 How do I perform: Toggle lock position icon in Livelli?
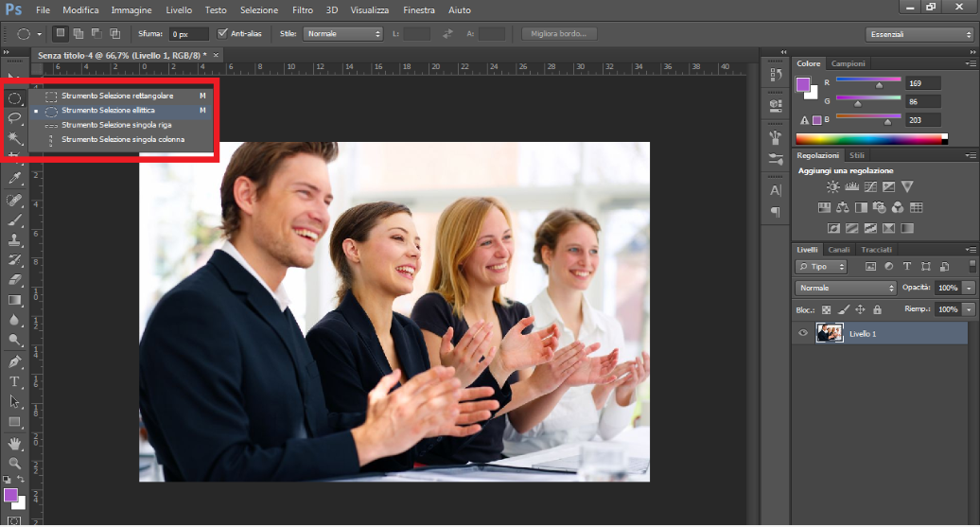pos(860,309)
